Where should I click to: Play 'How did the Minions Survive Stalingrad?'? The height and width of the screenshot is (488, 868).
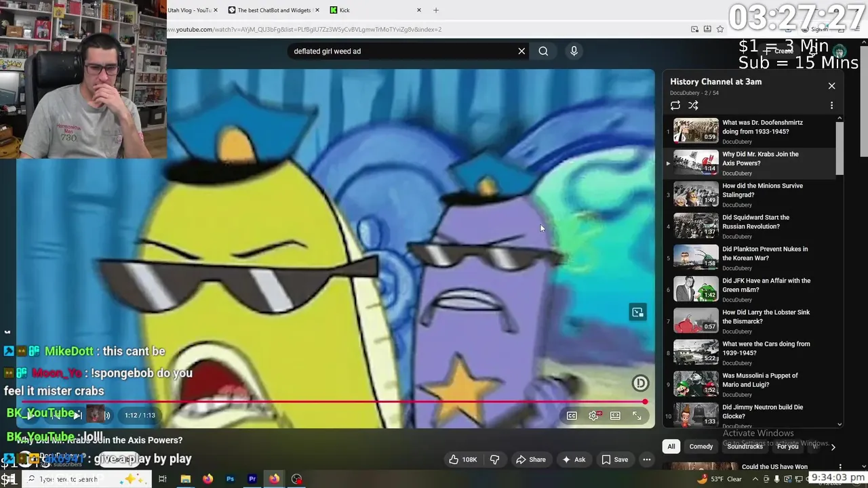750,195
